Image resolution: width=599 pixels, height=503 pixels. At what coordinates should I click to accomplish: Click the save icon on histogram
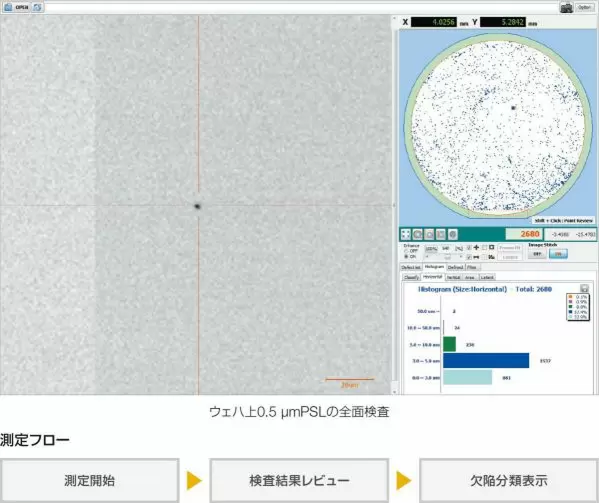click(584, 288)
